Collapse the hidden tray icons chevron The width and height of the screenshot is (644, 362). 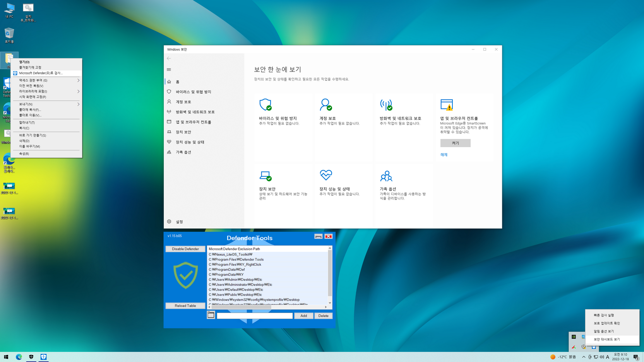click(x=584, y=357)
